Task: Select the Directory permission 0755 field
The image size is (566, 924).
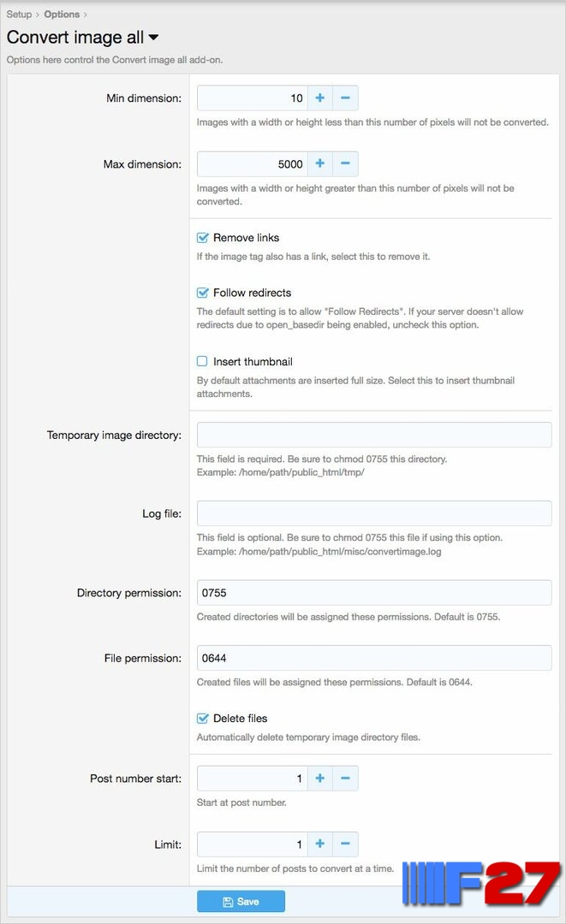Action: tap(374, 593)
